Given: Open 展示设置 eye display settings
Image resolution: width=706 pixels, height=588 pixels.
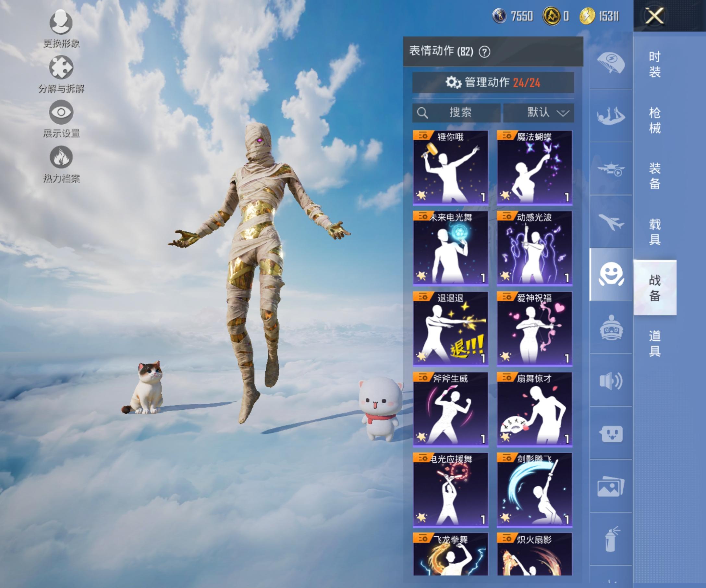Looking at the screenshot, I should [x=61, y=112].
